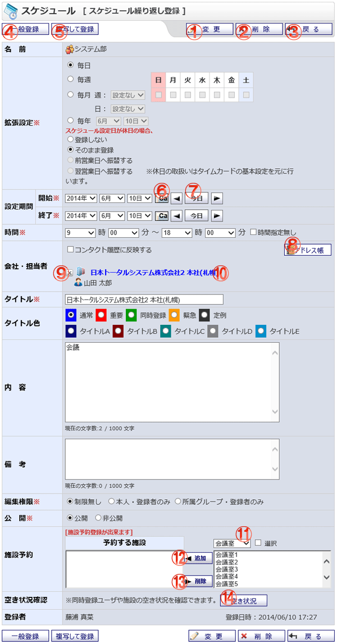This screenshot has height=644, width=337.
Task: Click bottom 一般登録 button
Action: pyautogui.click(x=25, y=636)
